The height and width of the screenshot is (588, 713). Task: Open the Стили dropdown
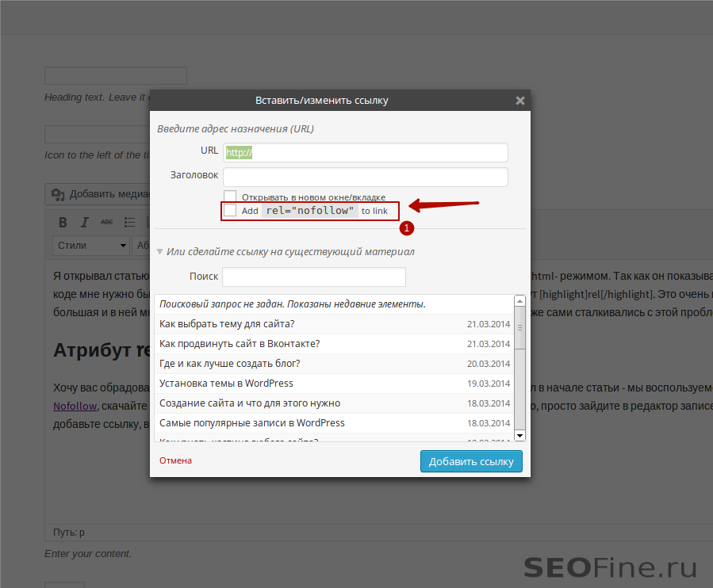(91, 246)
